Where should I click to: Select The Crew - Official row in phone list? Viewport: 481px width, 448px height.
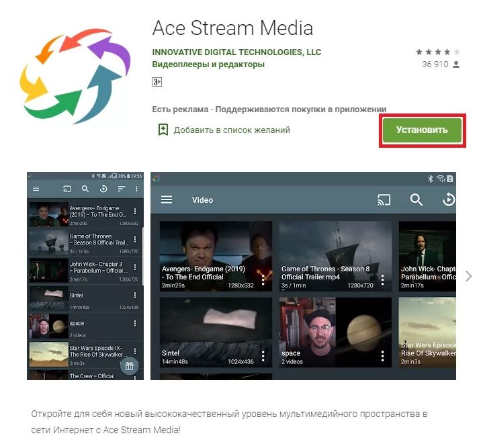point(85,375)
